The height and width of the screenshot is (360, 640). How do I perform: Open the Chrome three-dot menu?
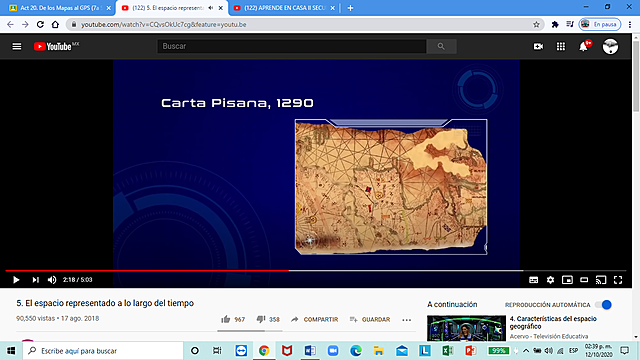(630, 24)
